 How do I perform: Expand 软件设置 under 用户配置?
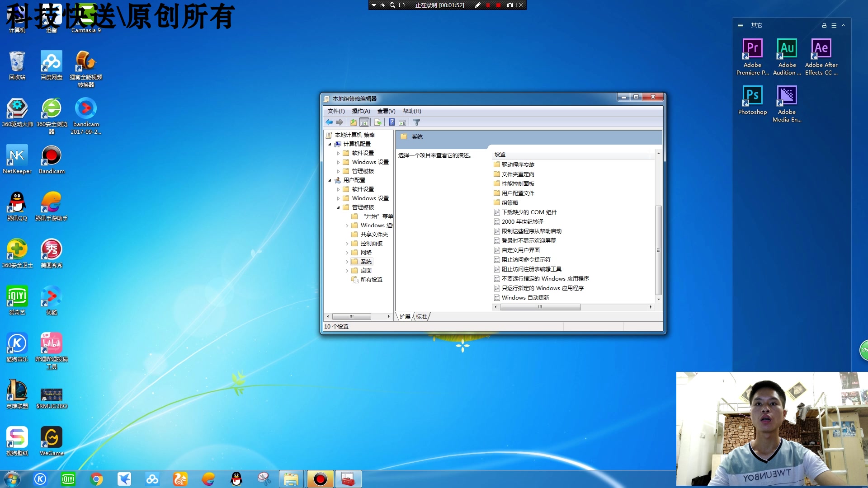pos(338,189)
